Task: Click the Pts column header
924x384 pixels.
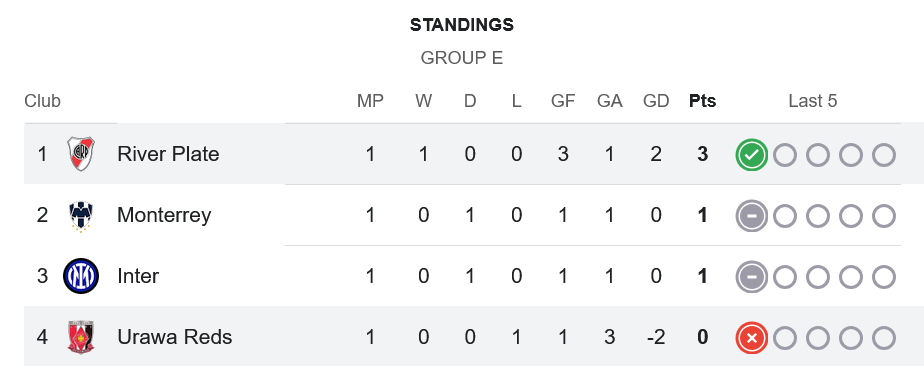Action: pos(702,101)
